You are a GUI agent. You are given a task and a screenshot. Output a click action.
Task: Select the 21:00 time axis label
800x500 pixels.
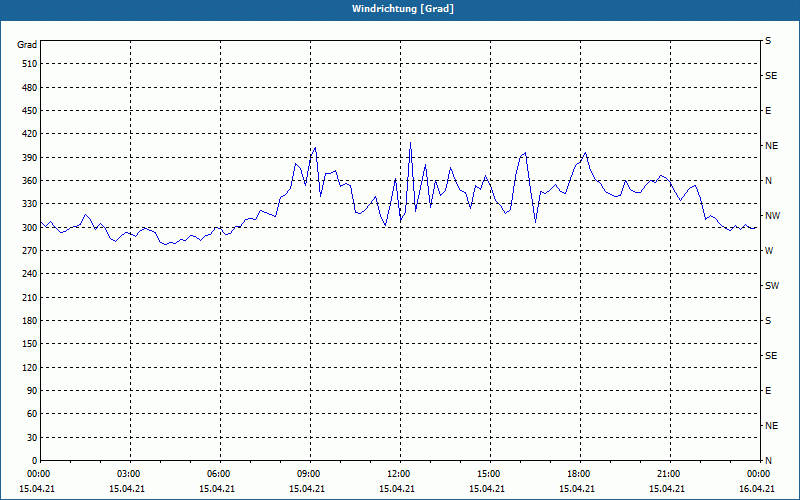(x=668, y=474)
